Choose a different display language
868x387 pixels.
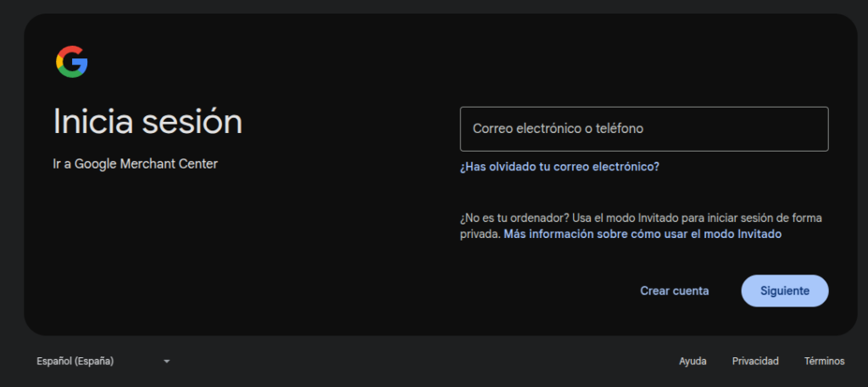click(103, 362)
